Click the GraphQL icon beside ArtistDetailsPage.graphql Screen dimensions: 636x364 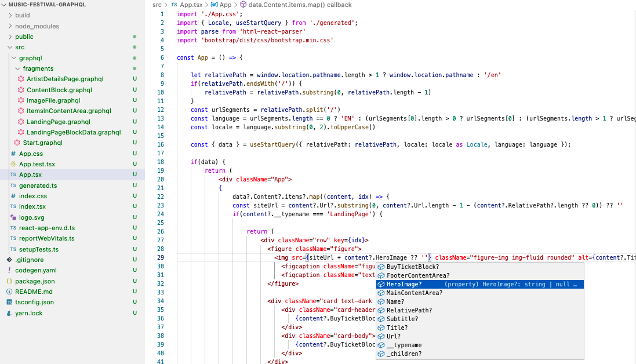pyautogui.click(x=21, y=79)
